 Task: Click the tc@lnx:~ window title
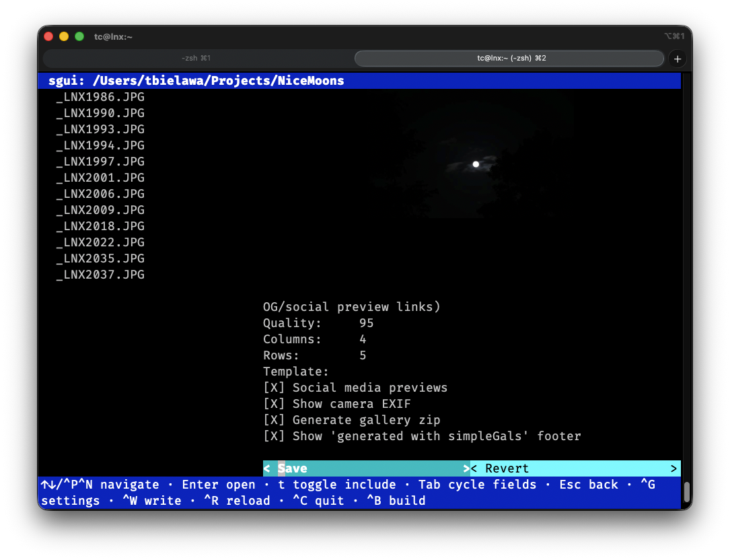[x=113, y=37]
